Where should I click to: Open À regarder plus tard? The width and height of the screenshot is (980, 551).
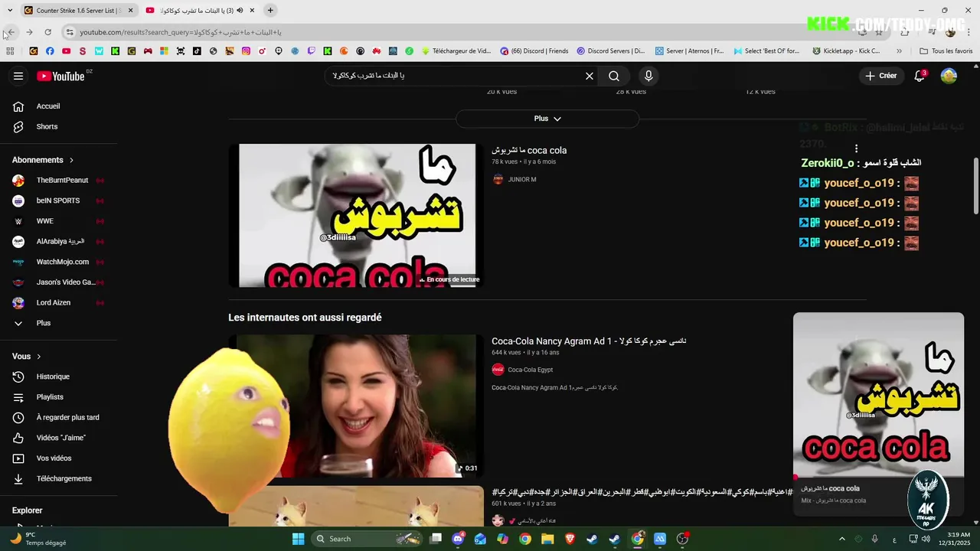tap(59, 417)
